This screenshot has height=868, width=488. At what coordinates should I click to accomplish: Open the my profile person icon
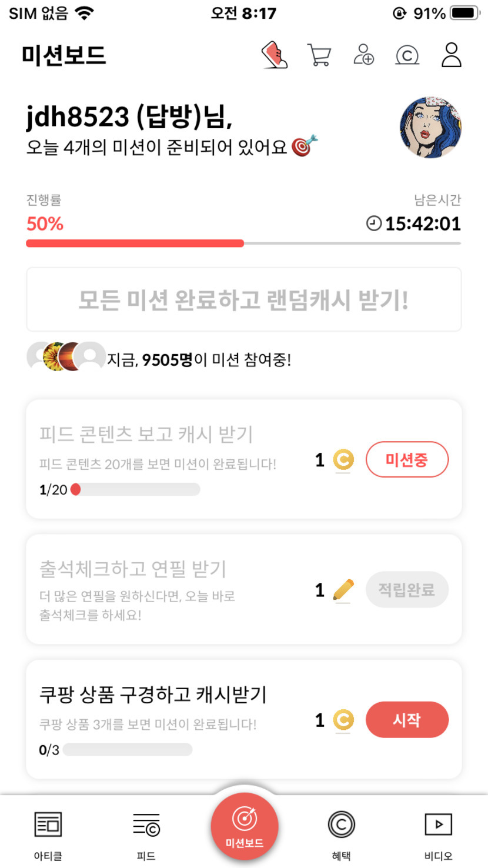click(451, 55)
